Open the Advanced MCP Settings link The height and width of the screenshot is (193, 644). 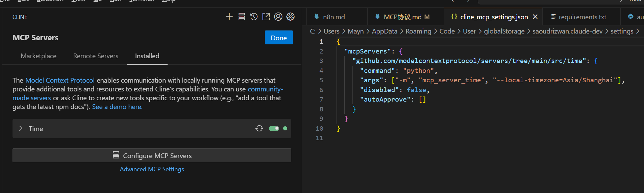(x=152, y=169)
